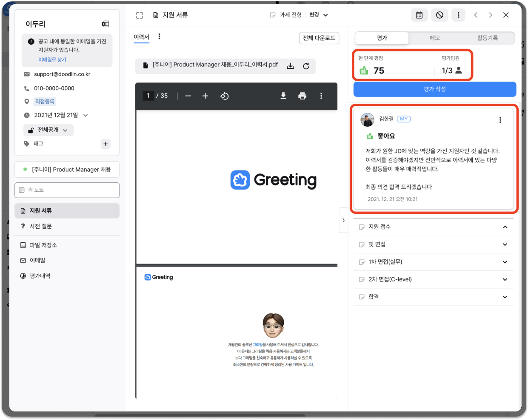Screen dimensions: 528x420
Task: Click the 평가 작성 button
Action: click(x=434, y=89)
